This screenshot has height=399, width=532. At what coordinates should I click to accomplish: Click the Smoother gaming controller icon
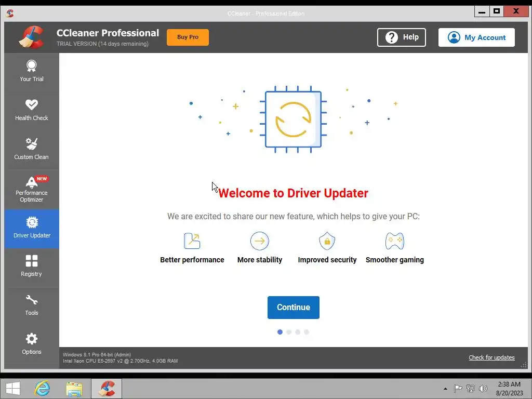click(x=395, y=241)
